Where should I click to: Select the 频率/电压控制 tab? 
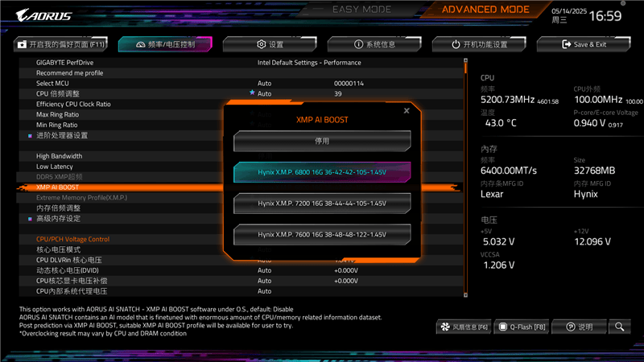point(166,44)
